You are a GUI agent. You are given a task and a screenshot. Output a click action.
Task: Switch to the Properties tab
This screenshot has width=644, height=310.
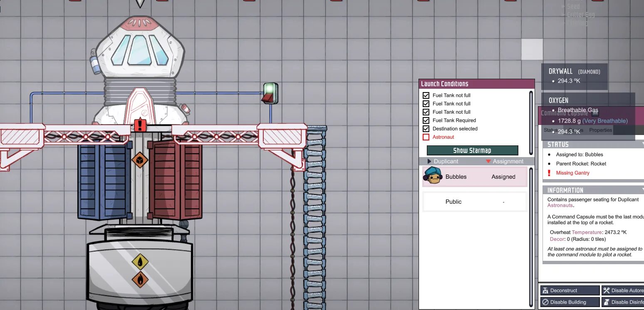click(600, 130)
